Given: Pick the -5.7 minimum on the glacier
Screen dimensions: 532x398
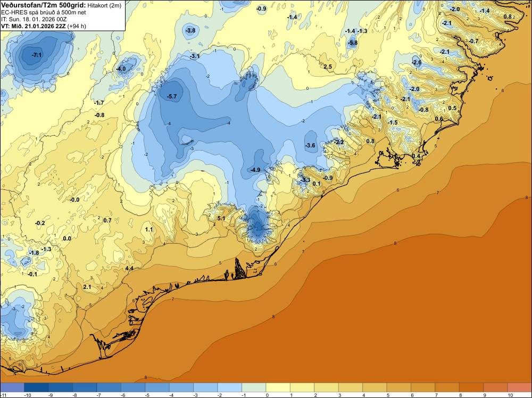Looking at the screenshot, I should [172, 97].
